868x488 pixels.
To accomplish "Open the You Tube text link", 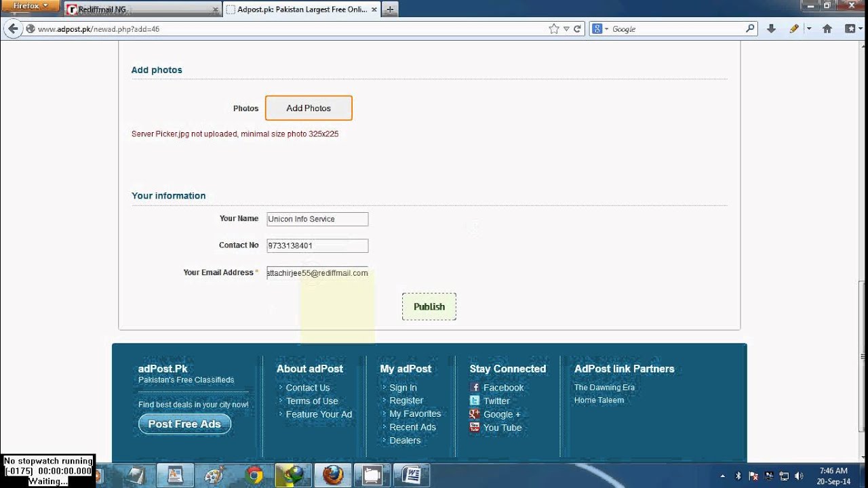I will 502,428.
